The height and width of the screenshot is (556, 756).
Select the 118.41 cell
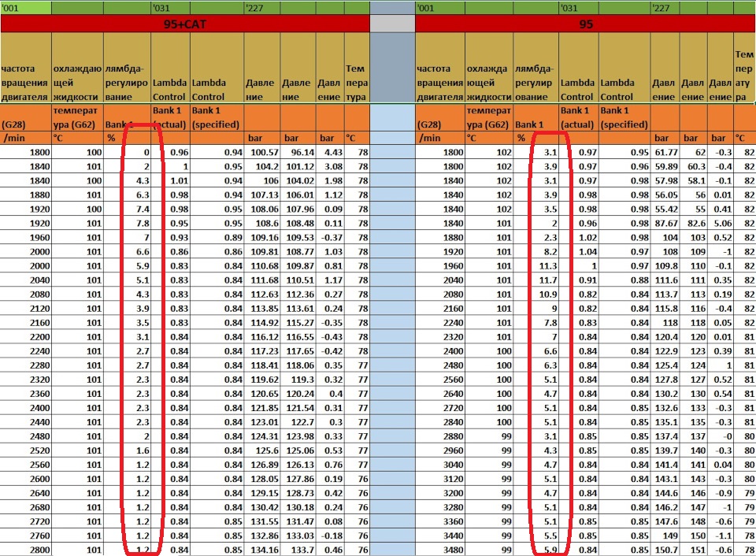coord(262,365)
